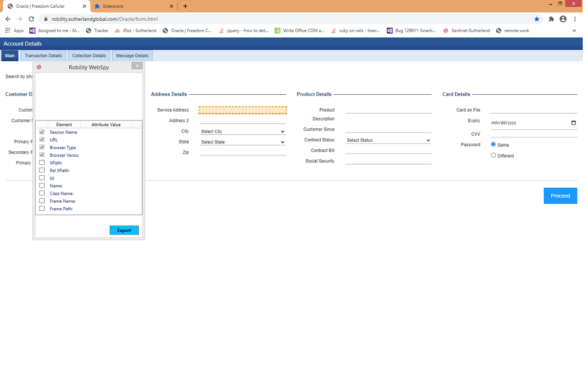Click into the Service Address input field

pos(243,110)
